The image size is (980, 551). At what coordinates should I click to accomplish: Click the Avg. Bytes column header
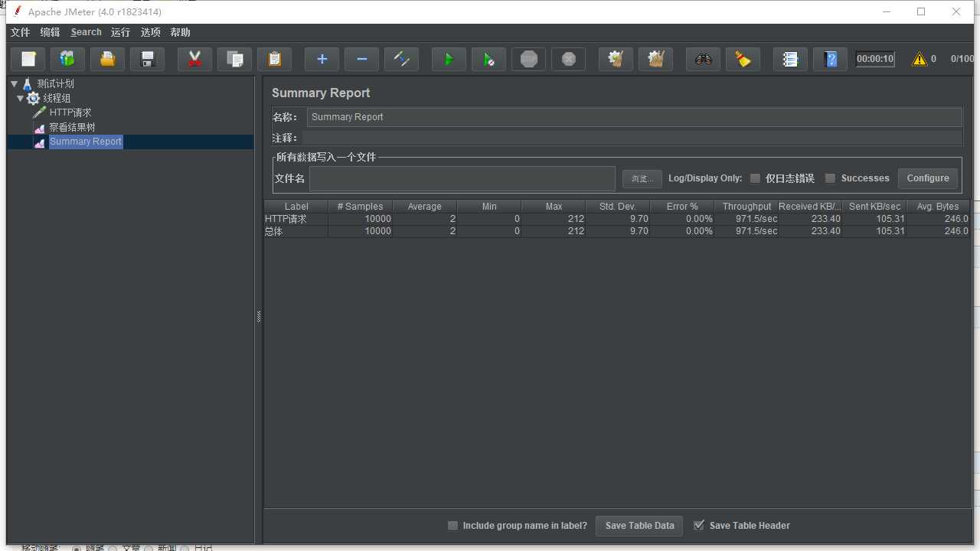point(938,207)
